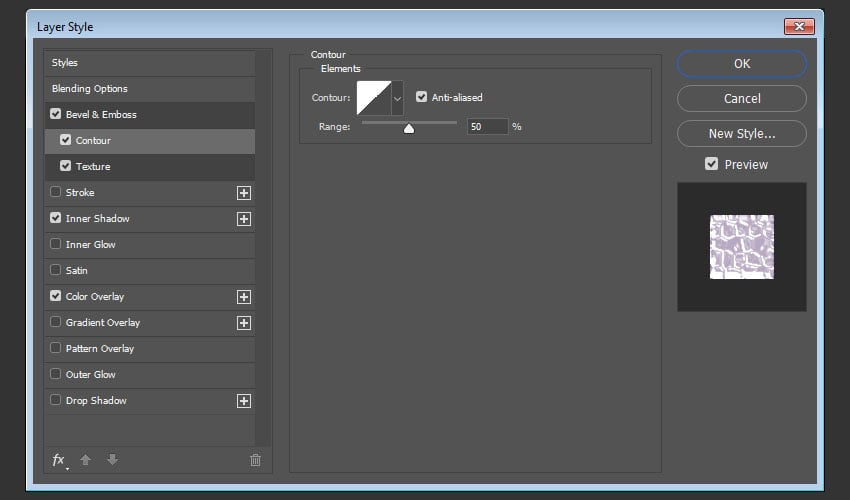This screenshot has width=850, height=500.
Task: Click the Range percentage input field
Action: coord(487,126)
